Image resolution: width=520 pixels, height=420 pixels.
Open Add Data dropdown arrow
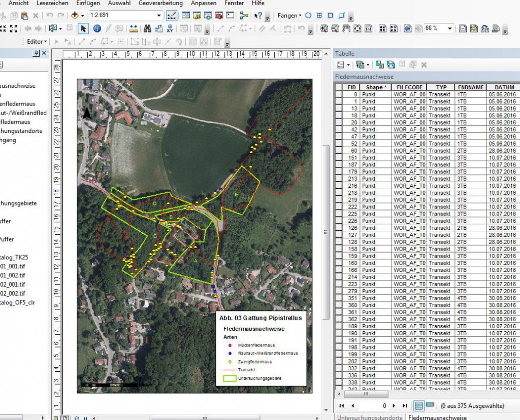(x=82, y=16)
